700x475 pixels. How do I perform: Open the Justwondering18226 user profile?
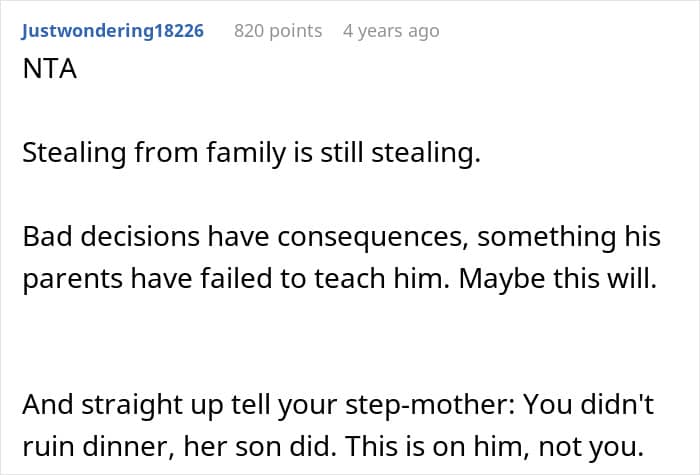tap(112, 31)
